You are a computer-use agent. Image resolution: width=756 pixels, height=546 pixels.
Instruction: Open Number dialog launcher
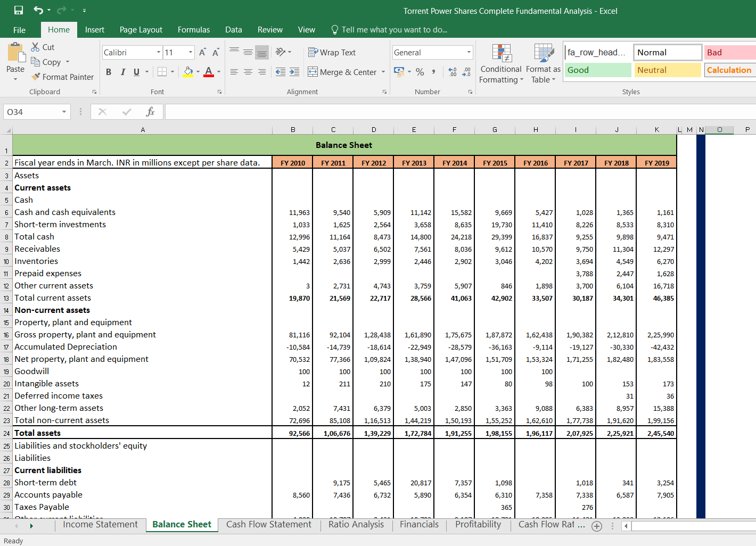[470, 92]
